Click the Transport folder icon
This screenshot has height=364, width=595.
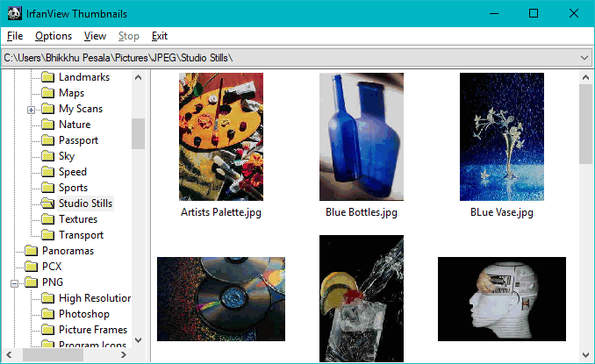click(x=47, y=235)
